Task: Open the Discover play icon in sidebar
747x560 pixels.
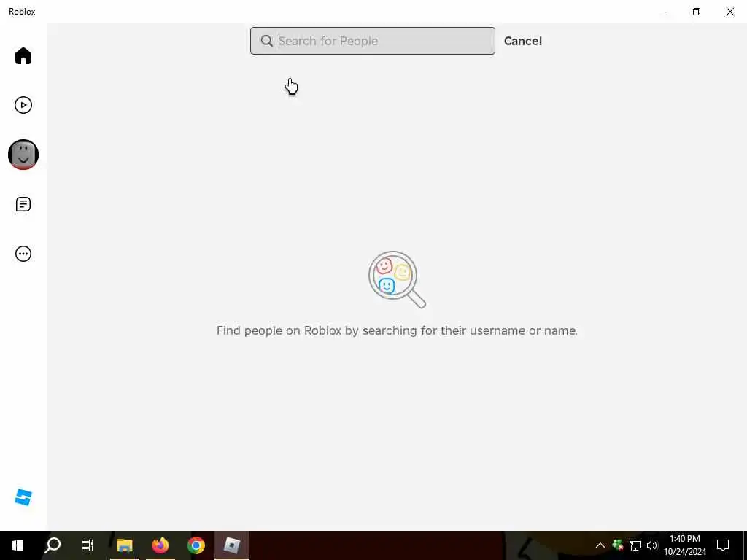Action: click(23, 105)
